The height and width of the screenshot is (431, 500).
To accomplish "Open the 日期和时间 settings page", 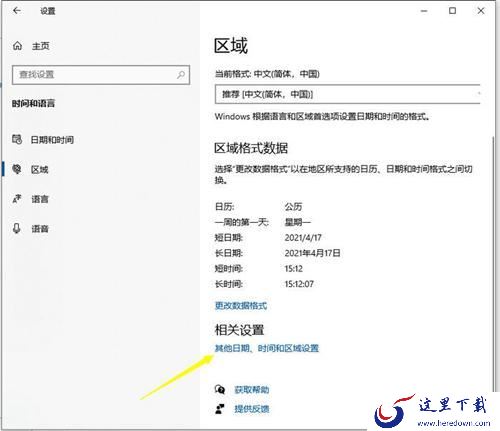I will click(x=52, y=140).
